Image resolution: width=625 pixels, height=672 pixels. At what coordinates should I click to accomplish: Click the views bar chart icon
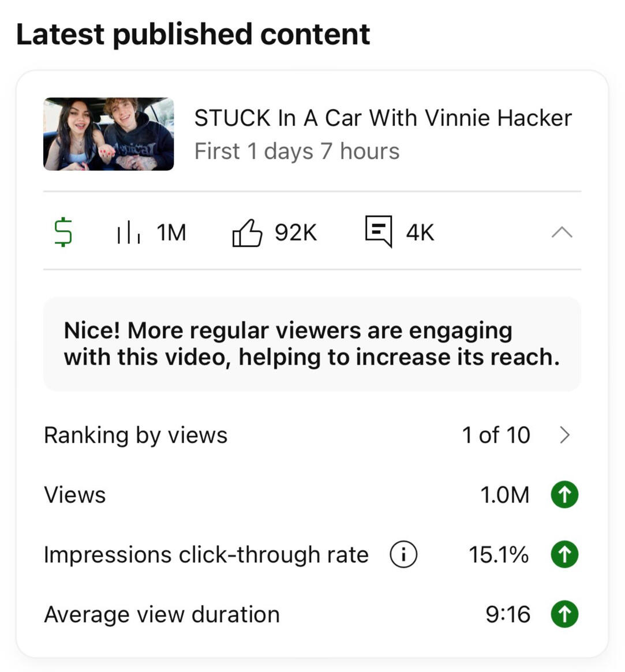coord(128,232)
